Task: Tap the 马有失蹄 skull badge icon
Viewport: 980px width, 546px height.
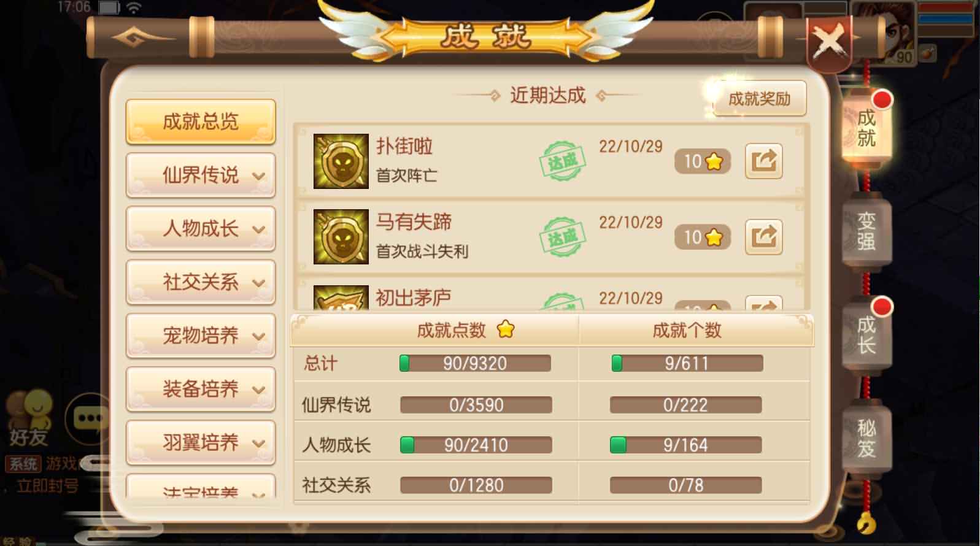Action: pyautogui.click(x=341, y=237)
